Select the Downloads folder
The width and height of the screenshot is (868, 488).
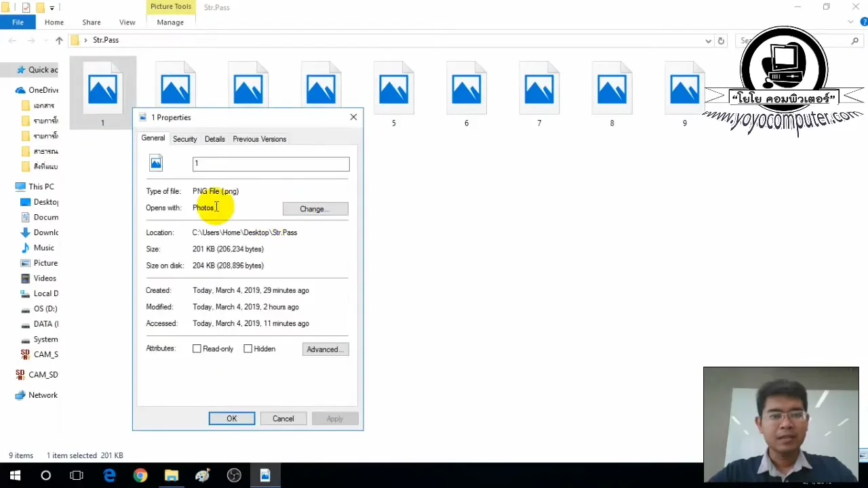[x=45, y=232]
